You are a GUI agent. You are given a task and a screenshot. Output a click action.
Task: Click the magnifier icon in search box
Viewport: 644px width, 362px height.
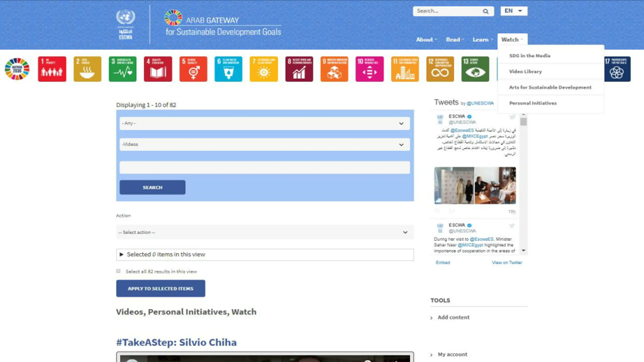coord(486,11)
